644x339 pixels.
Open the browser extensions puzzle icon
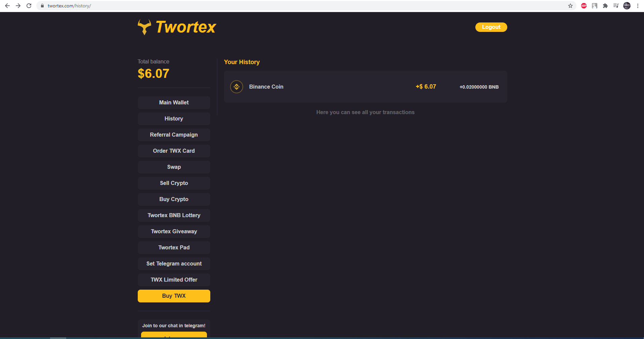coord(605,6)
